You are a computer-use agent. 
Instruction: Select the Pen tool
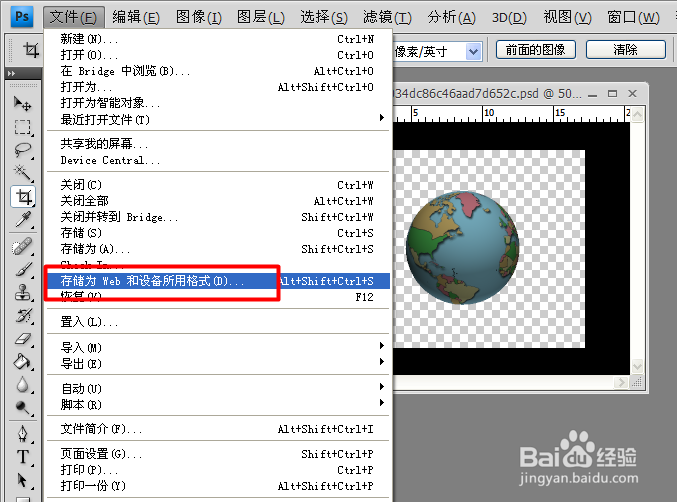22,434
